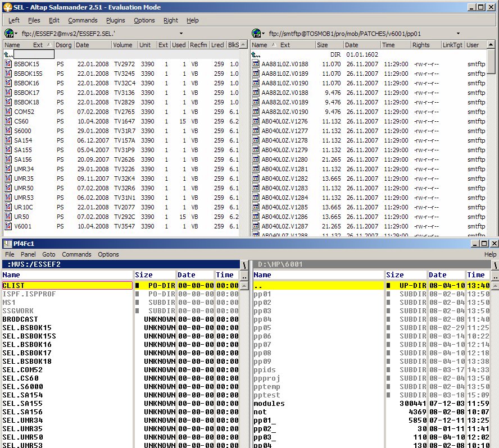Click the D:\MP\6001 path bar
This screenshot has width=499, height=448.
(x=371, y=264)
